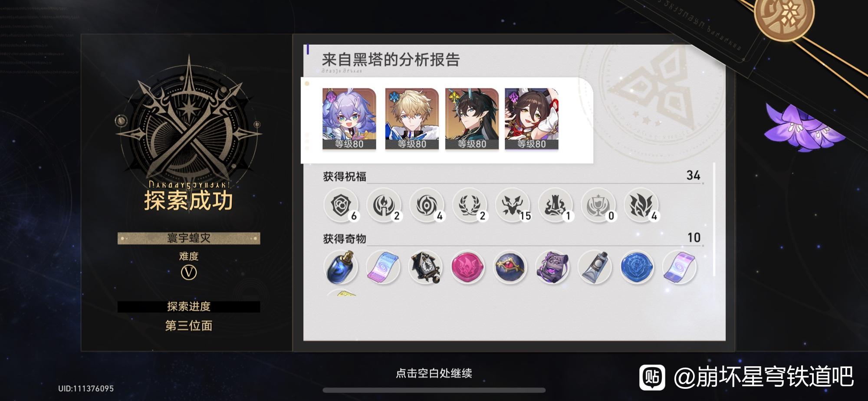Viewport: 868px width, 401px height.
Task: Click 点击空白处继续 to continue
Action: tap(434, 373)
